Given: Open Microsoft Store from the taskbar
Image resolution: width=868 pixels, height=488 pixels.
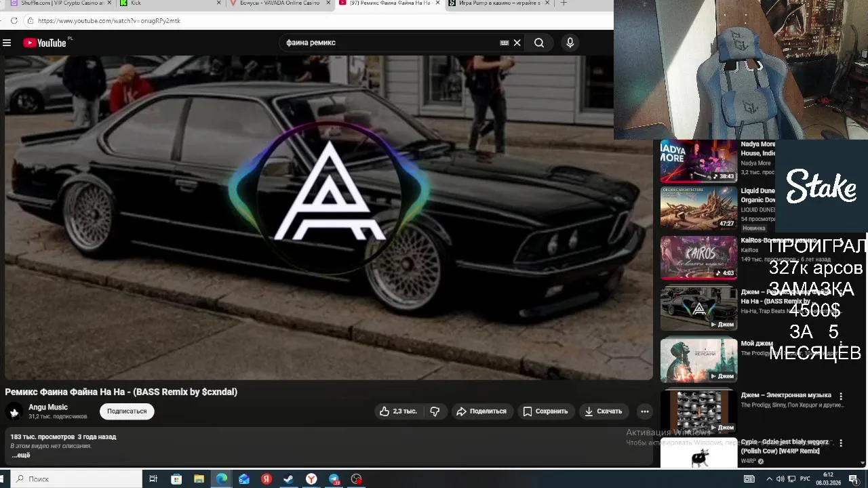Looking at the screenshot, I should pyautogui.click(x=176, y=479).
